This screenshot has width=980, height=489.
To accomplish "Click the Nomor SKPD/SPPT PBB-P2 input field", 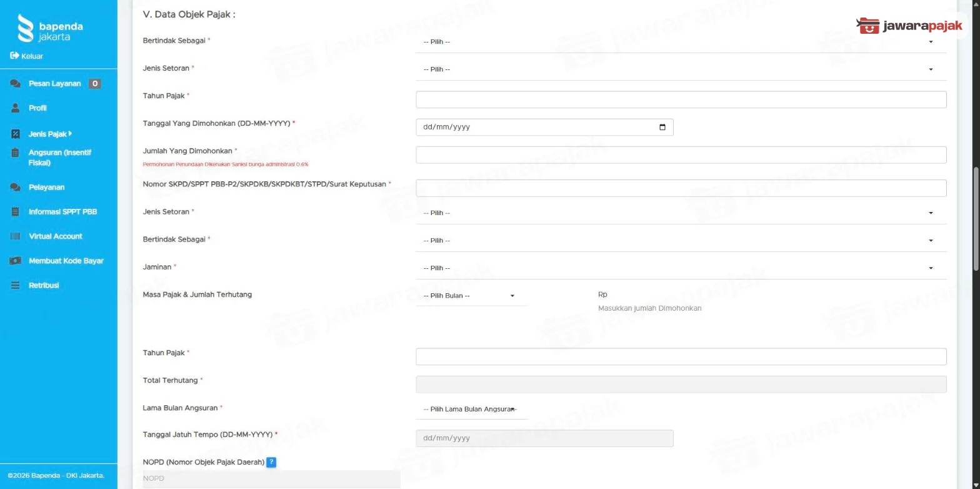I will click(x=681, y=188).
